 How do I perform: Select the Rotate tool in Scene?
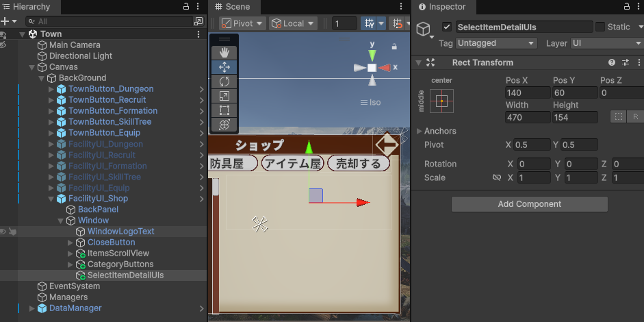(224, 82)
